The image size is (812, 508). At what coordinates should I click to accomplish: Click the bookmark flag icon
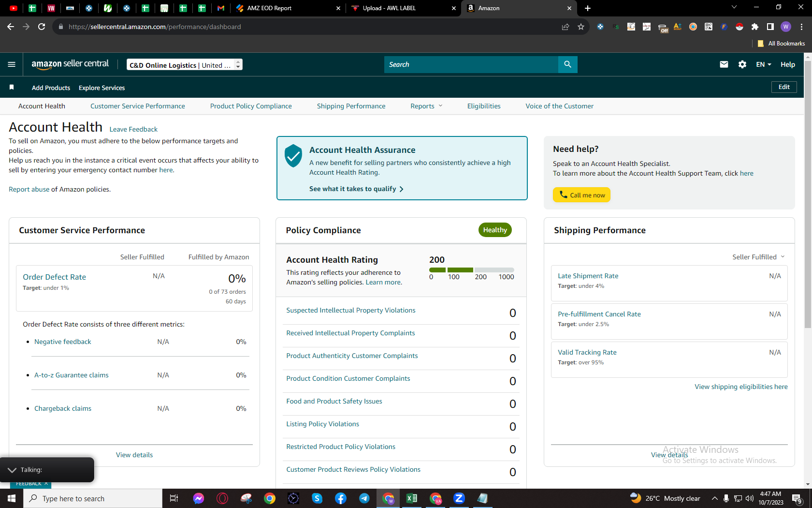click(12, 88)
